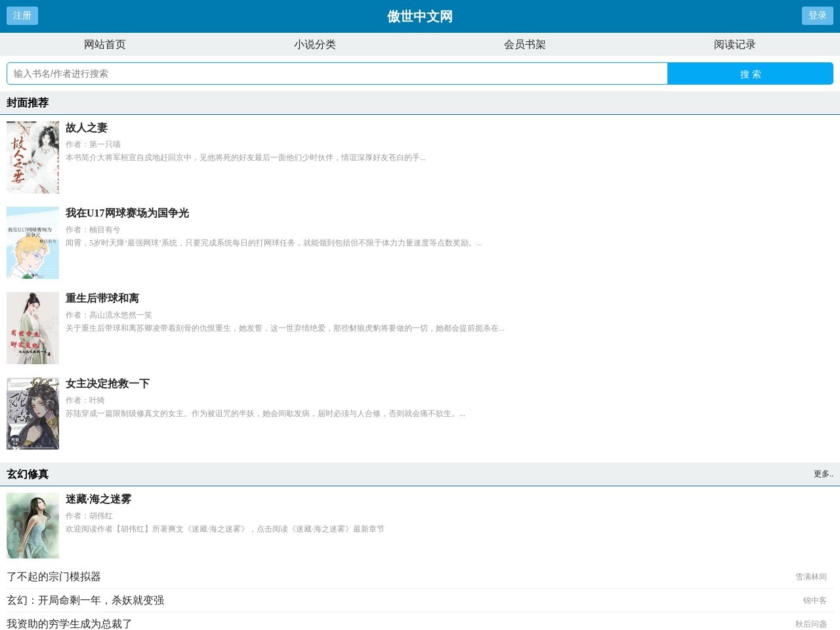
Task: Open the 网站首页 navigation tab
Action: tap(104, 44)
